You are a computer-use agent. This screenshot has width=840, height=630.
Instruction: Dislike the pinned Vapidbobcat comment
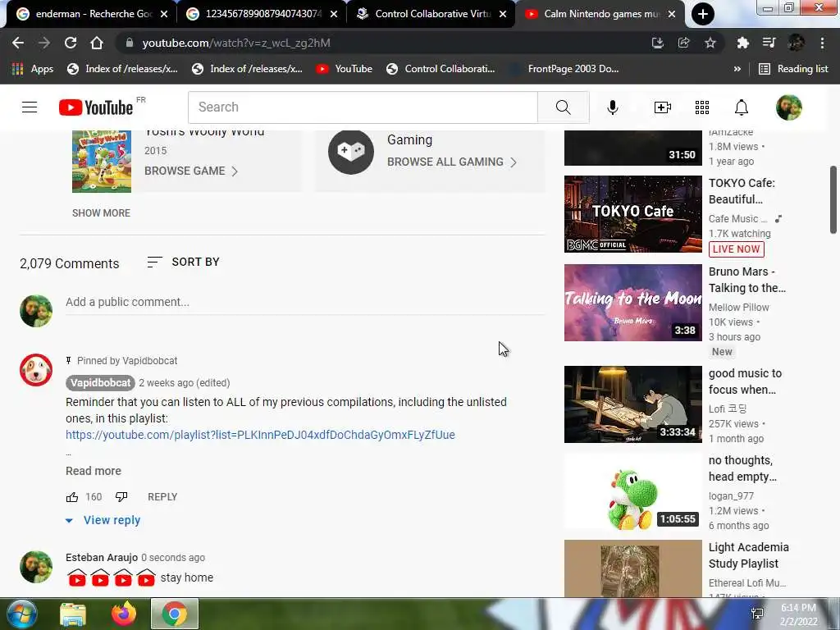click(121, 497)
